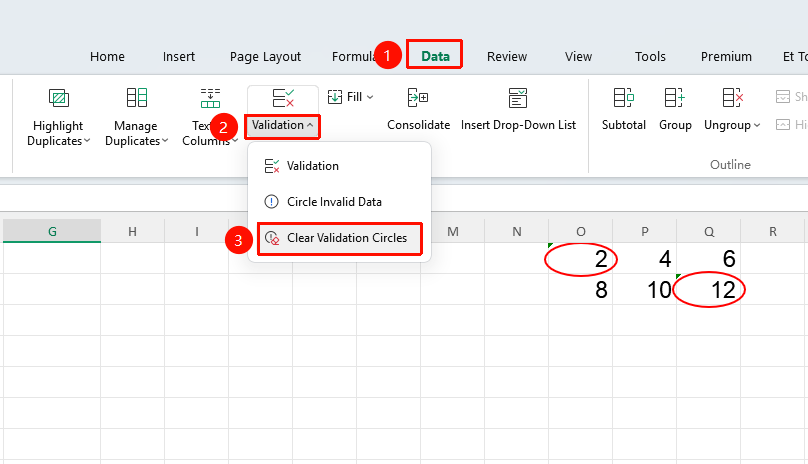Image resolution: width=808 pixels, height=464 pixels.
Task: Select the Data tab
Action: tap(435, 57)
